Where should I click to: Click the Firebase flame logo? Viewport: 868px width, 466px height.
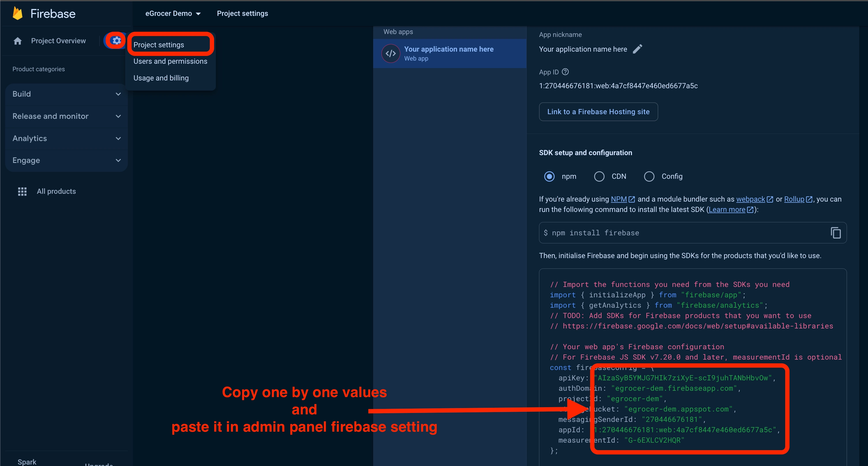[x=18, y=14]
